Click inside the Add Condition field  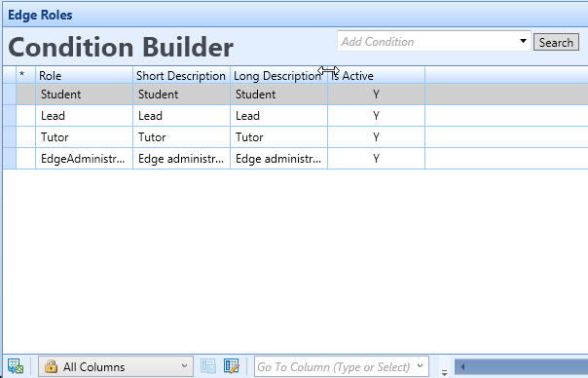(x=427, y=41)
